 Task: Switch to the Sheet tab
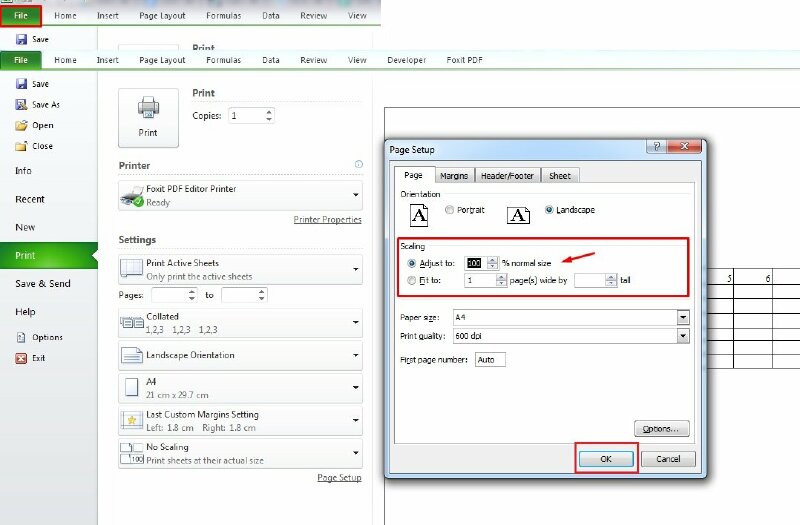[x=560, y=176]
